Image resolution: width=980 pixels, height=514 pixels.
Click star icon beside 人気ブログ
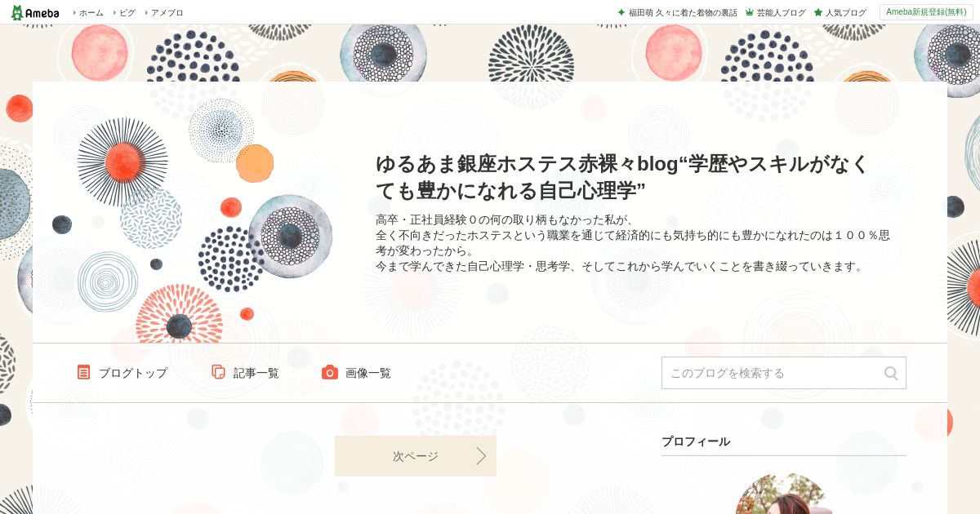point(818,12)
